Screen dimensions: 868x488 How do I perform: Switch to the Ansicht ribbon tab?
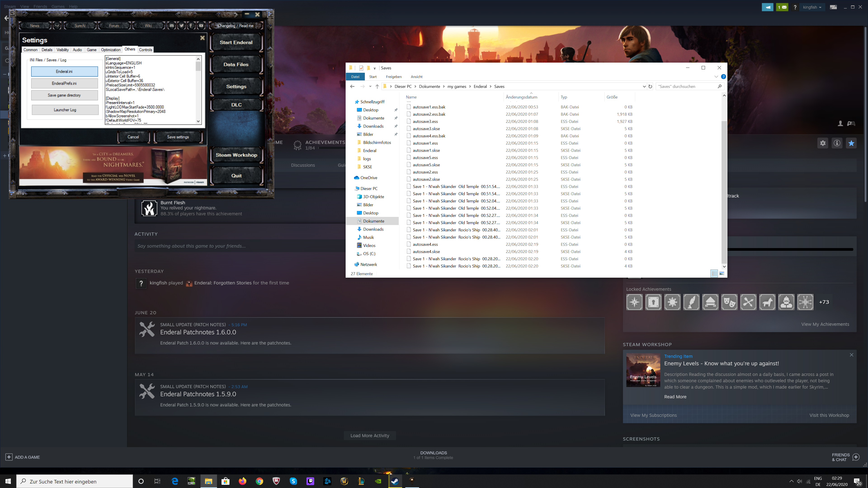416,77
